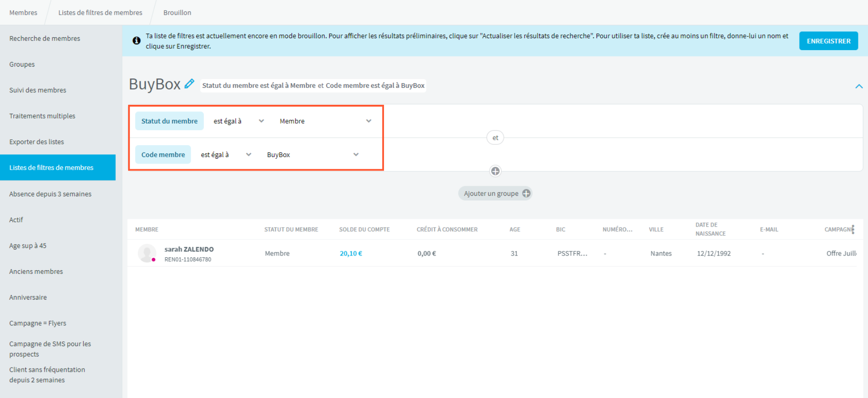Viewport: 868px width, 398px height.
Task: Click the Nantes city cell
Action: (x=661, y=253)
